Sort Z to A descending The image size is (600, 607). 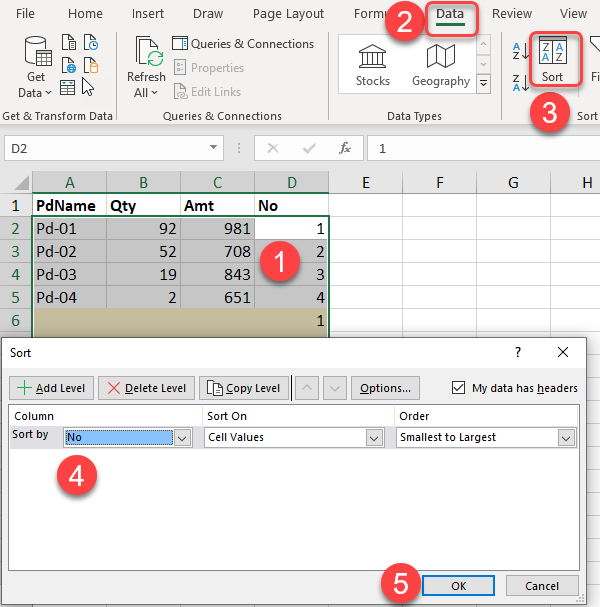coord(520,81)
